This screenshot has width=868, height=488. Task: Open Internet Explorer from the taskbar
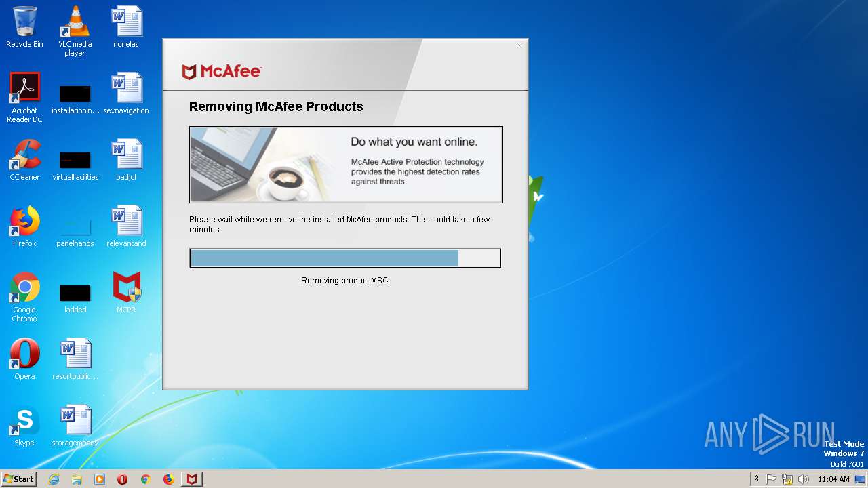coord(54,479)
